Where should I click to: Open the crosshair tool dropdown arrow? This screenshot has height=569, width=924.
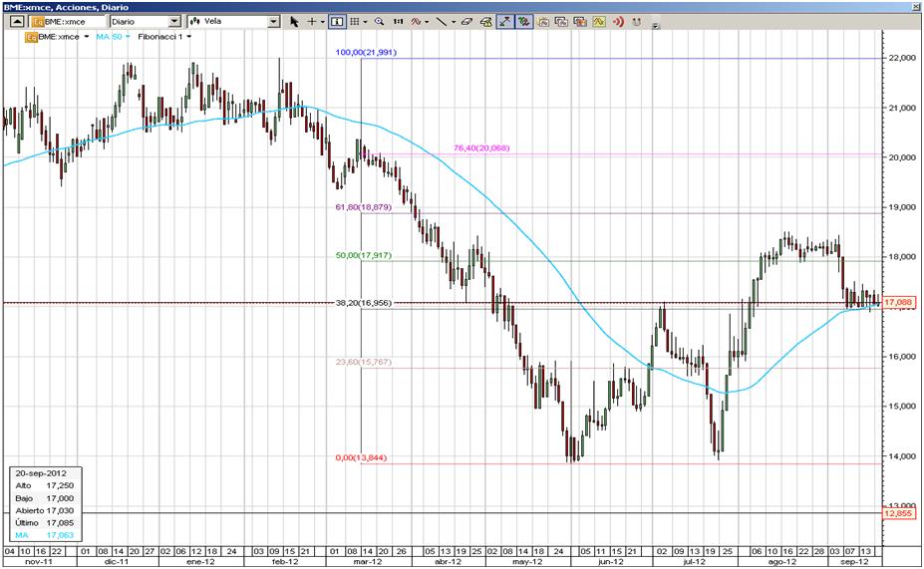point(322,22)
